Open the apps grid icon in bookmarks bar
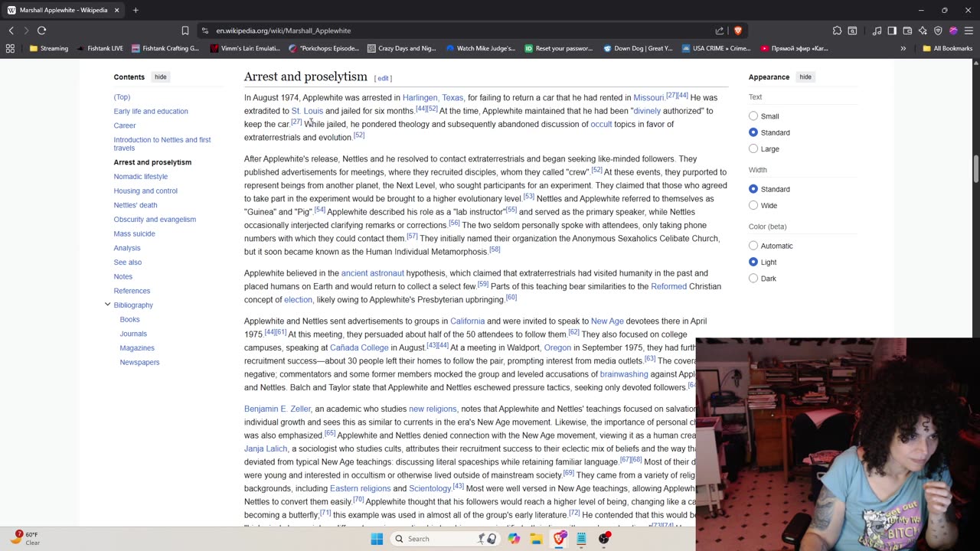 (x=10, y=48)
